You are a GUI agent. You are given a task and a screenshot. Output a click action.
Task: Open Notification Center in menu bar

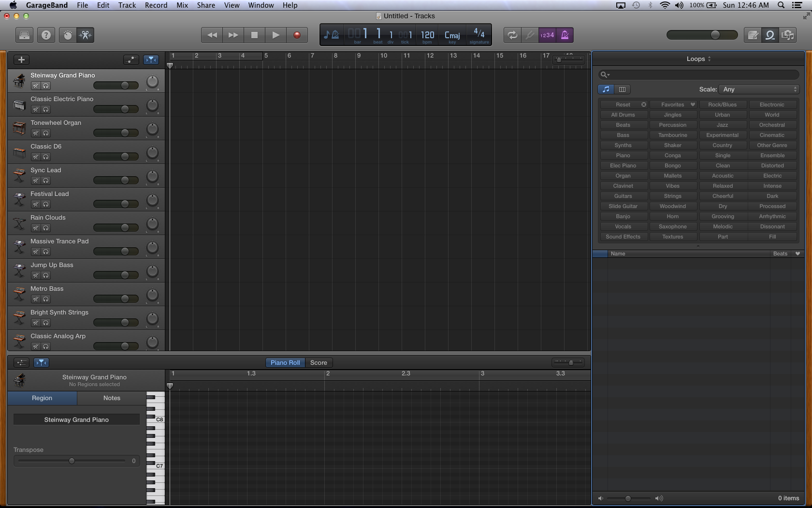pyautogui.click(x=797, y=5)
